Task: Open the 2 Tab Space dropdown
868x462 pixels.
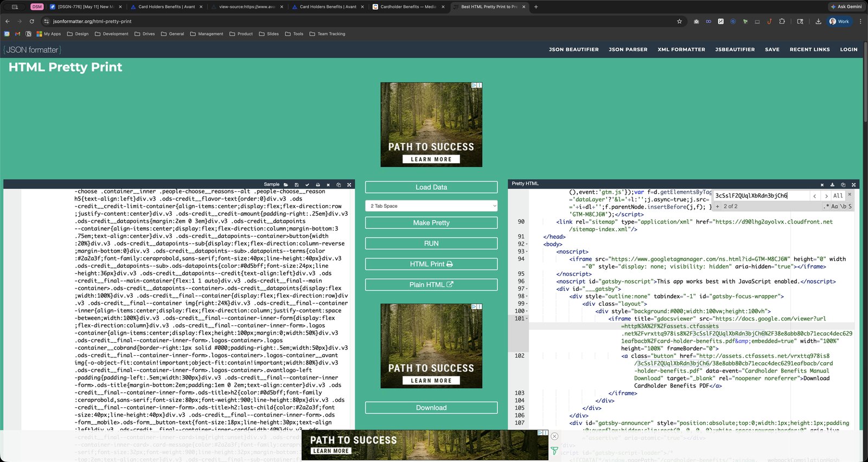Action: (431, 206)
